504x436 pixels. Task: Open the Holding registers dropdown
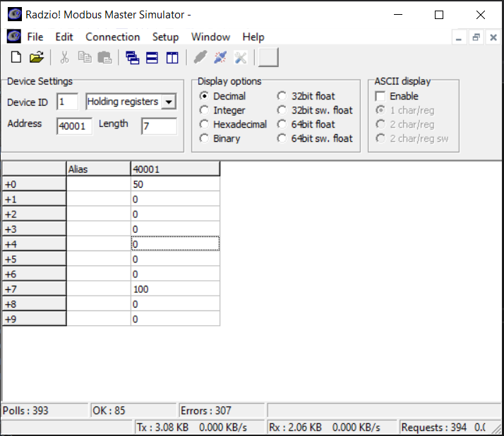point(169,102)
